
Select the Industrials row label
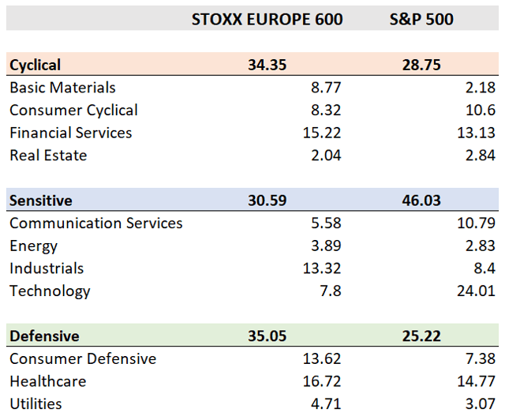click(47, 268)
